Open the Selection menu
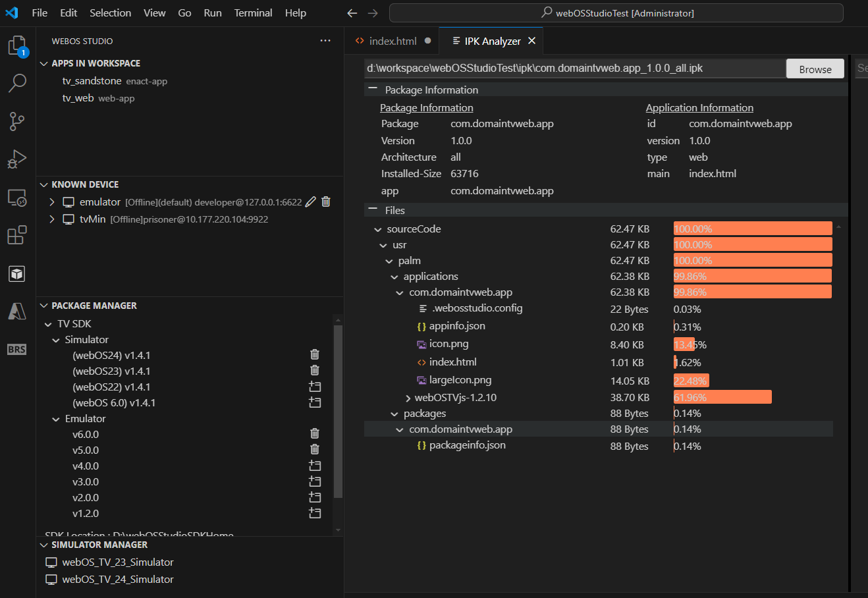Image resolution: width=868 pixels, height=598 pixels. pyautogui.click(x=111, y=13)
